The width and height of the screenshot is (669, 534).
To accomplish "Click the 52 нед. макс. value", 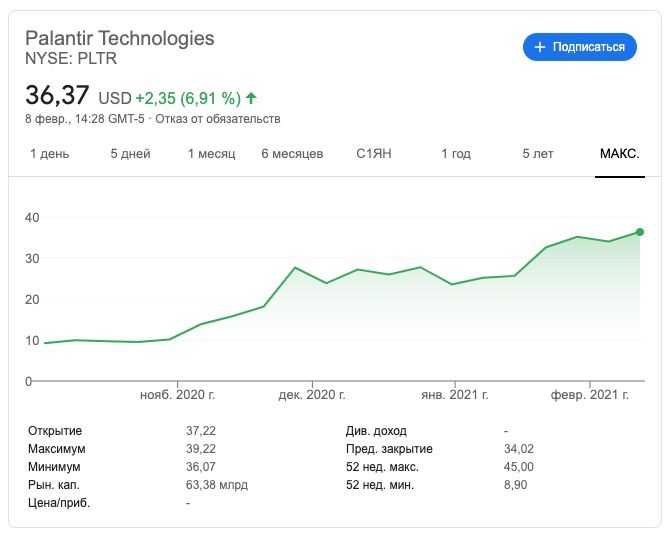I will tap(519, 467).
